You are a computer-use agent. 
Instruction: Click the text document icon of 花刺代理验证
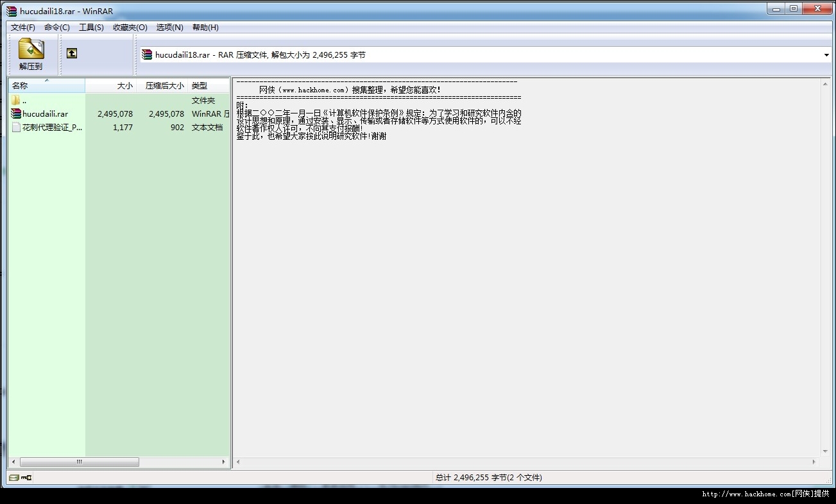pos(16,128)
